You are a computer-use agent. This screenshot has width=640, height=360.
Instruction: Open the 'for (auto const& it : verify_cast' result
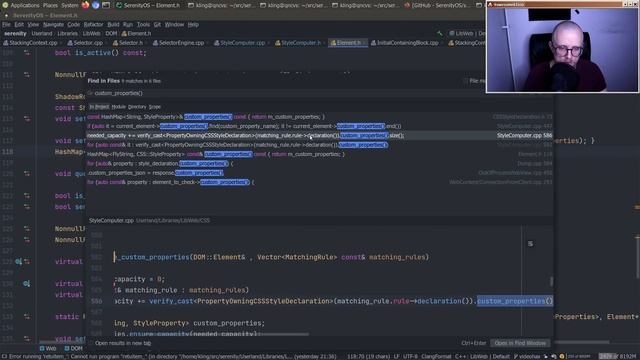320,145
